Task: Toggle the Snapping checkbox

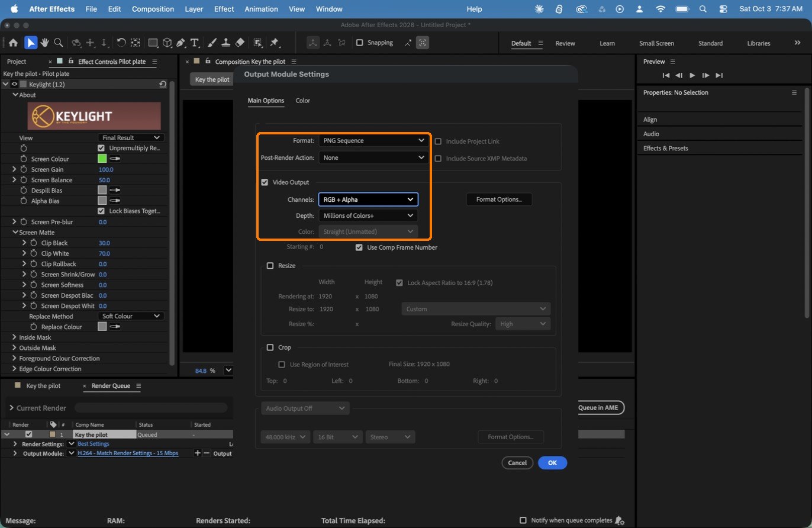Action: point(359,43)
